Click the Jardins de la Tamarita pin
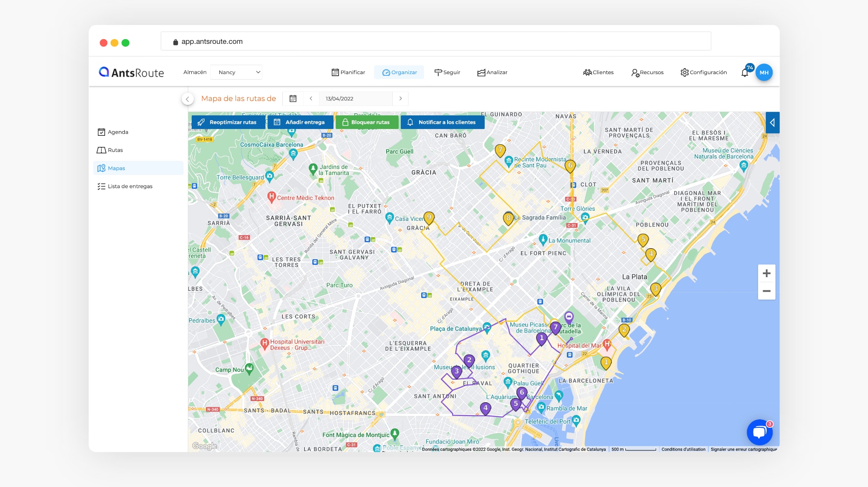 [313, 169]
